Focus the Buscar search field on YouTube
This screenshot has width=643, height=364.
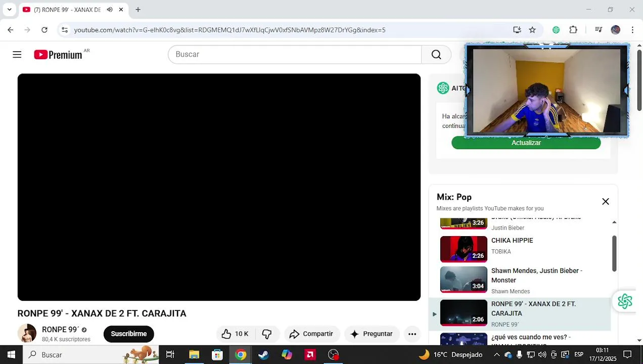295,55
